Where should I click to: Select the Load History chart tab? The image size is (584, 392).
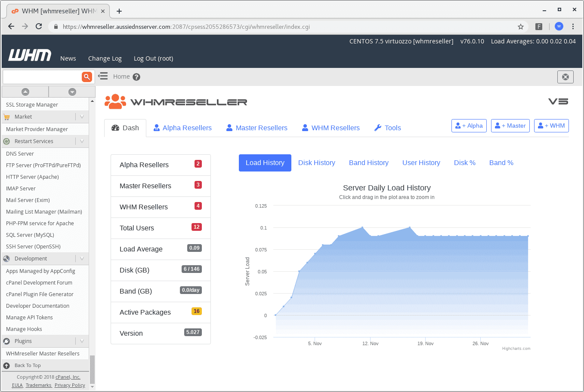tap(265, 163)
